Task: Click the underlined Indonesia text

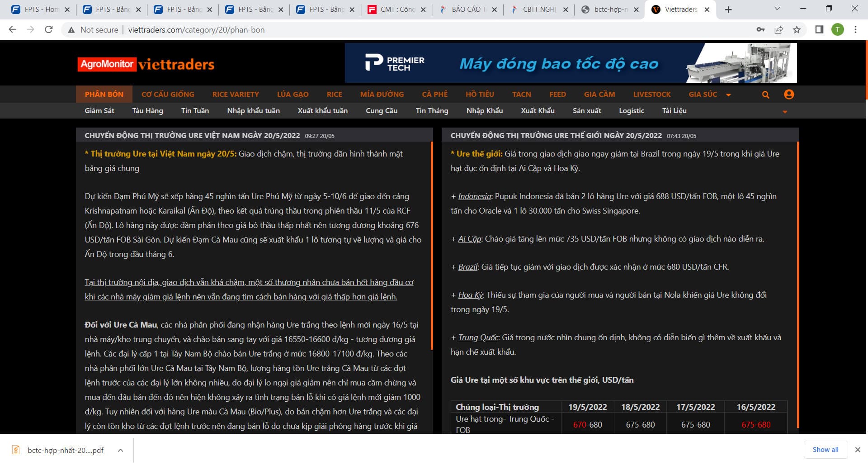Action: [x=474, y=196]
